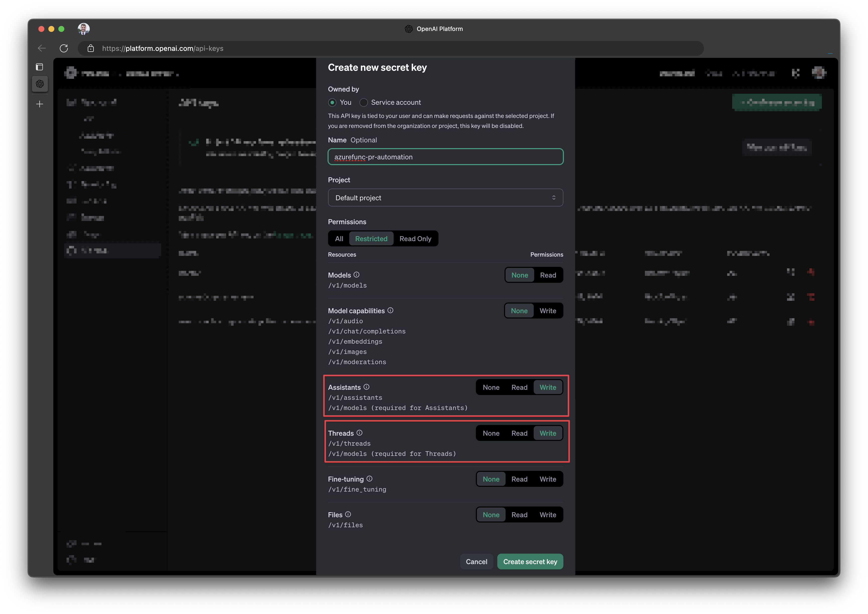Set Assistants permission to None
Image resolution: width=868 pixels, height=614 pixels.
pyautogui.click(x=491, y=387)
